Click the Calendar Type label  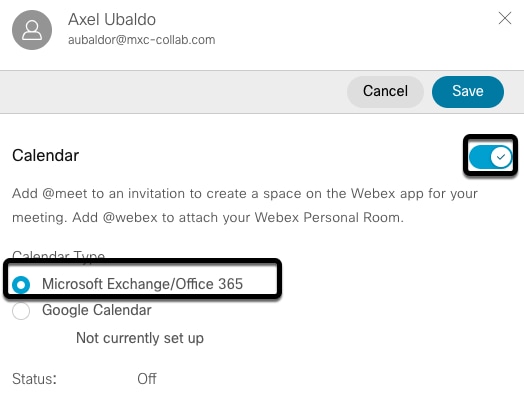click(58, 255)
